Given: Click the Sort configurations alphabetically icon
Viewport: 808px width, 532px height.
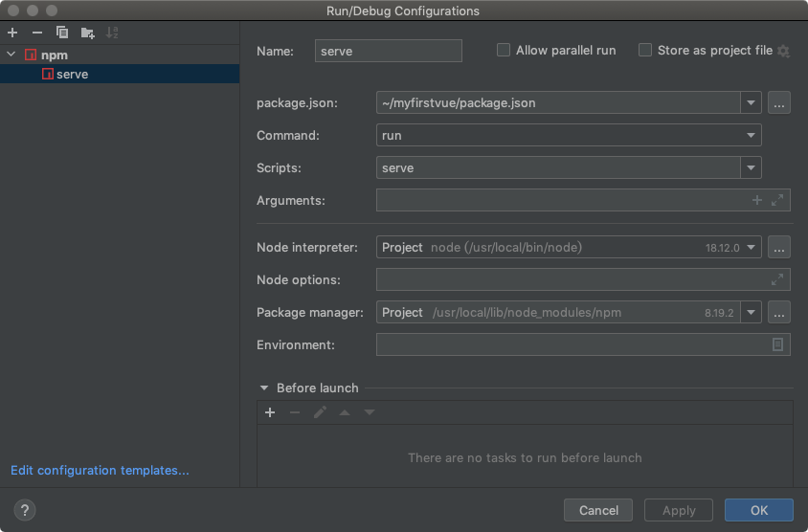Looking at the screenshot, I should [112, 33].
